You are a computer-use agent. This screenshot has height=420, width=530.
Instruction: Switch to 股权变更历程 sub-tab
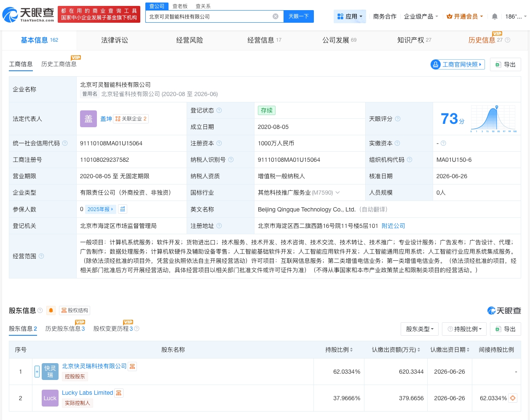tap(113, 329)
